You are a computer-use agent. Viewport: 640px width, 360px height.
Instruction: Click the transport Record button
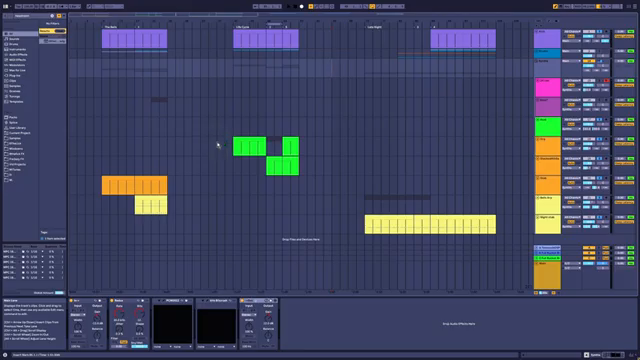tap(302, 7)
